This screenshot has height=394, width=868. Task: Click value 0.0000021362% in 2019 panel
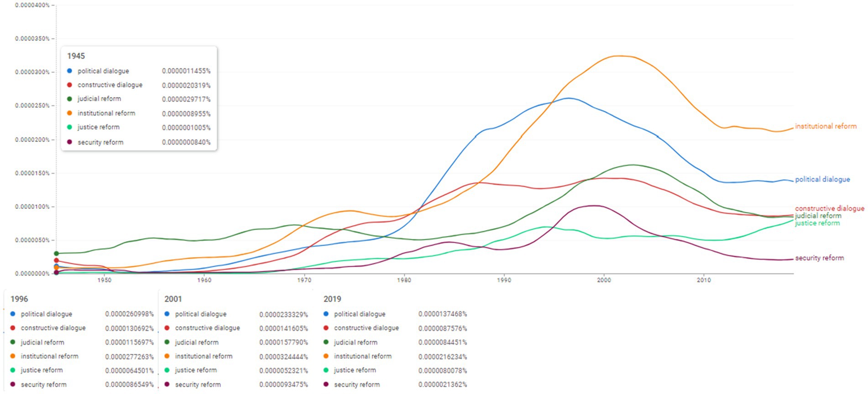pyautogui.click(x=443, y=385)
